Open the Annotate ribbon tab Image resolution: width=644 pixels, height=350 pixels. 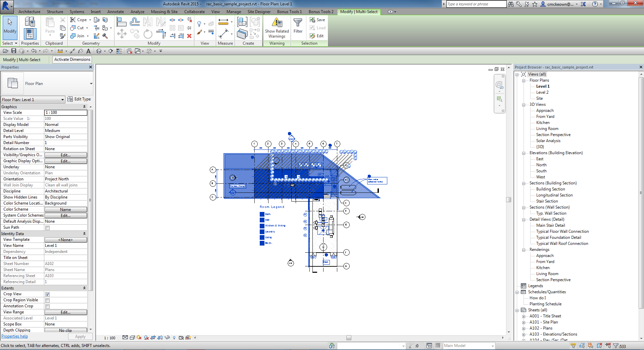pyautogui.click(x=115, y=12)
